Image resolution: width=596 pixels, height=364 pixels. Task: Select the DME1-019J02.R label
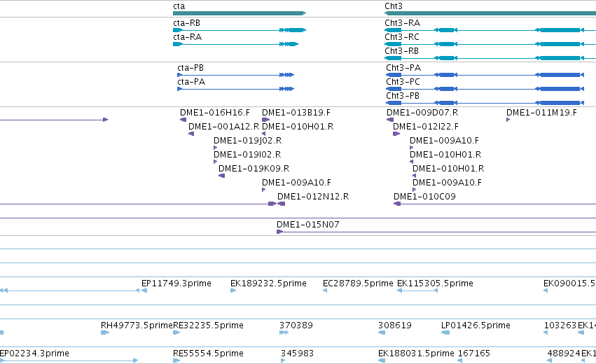248,141
